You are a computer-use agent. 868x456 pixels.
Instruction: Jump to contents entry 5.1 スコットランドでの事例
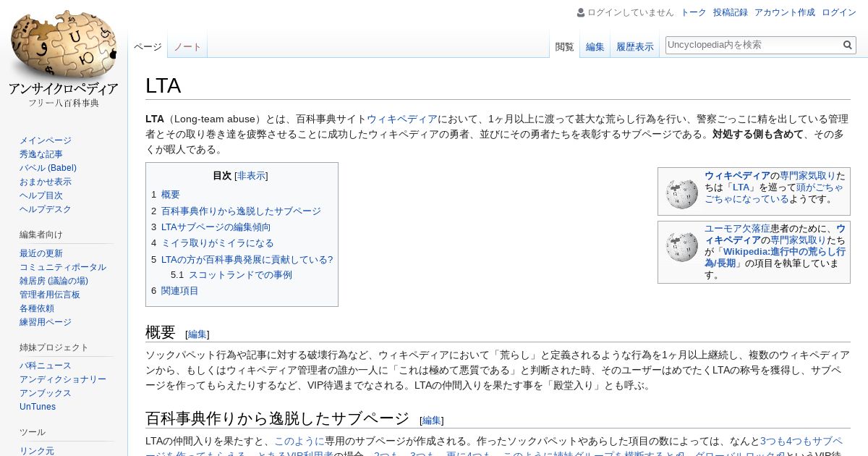231,275
